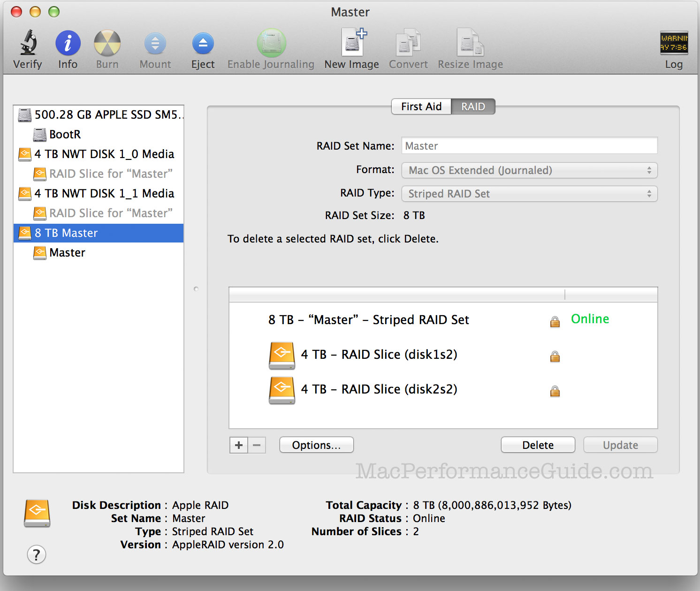Viewport: 700px width, 591px height.
Task: Open the RAID Type dropdown
Action: (x=529, y=194)
